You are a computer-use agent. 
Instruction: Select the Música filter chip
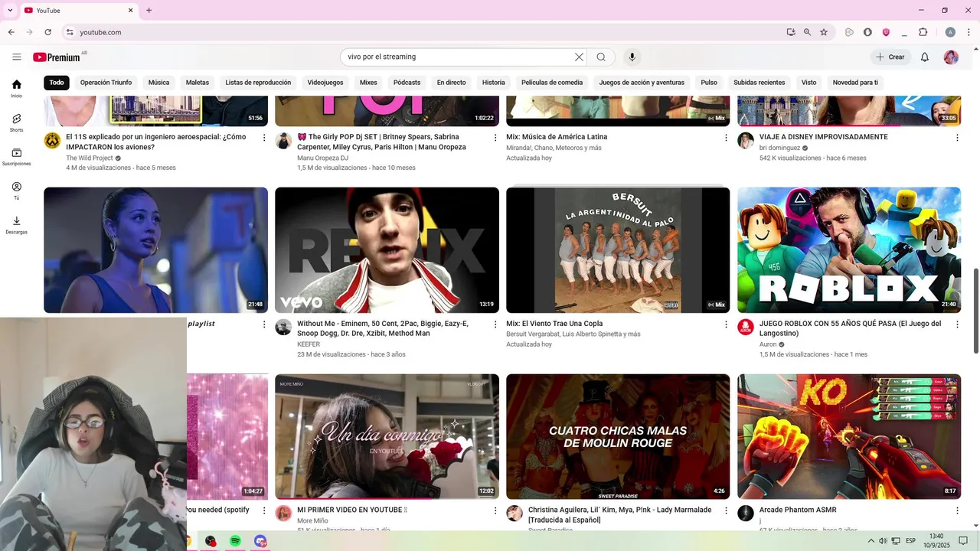pos(158,83)
